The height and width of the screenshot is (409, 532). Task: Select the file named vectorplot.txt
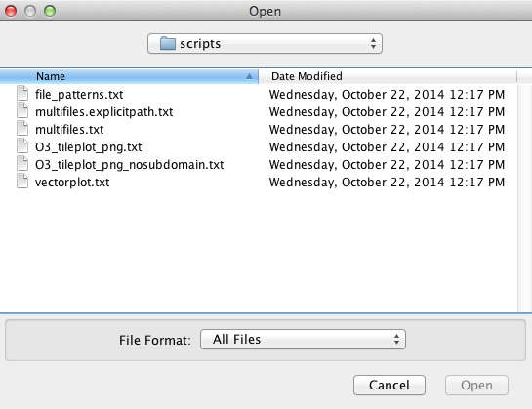pos(72,183)
